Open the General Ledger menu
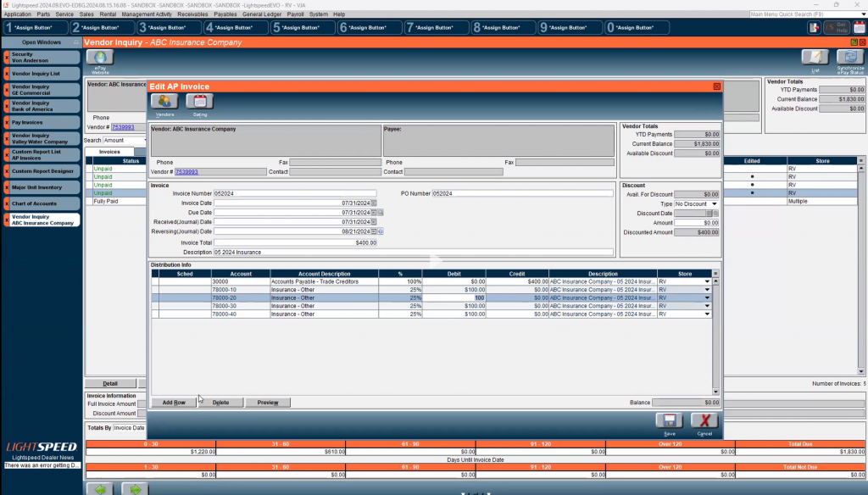This screenshot has height=495, width=868. click(x=262, y=14)
